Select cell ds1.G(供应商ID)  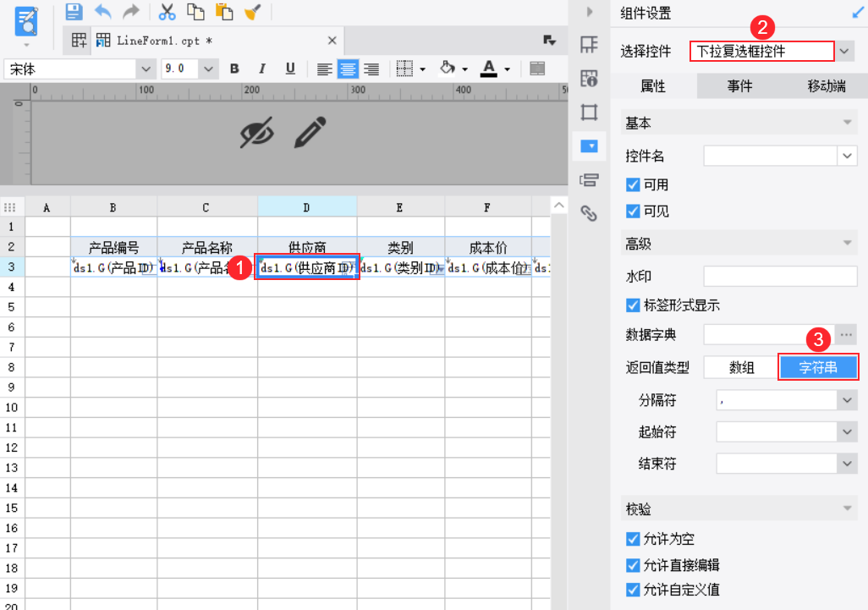click(x=307, y=267)
